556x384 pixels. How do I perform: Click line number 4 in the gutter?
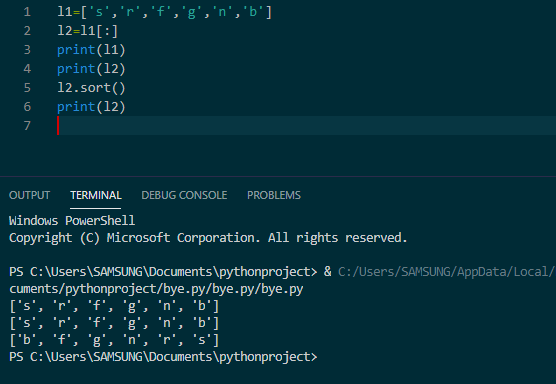point(27,69)
